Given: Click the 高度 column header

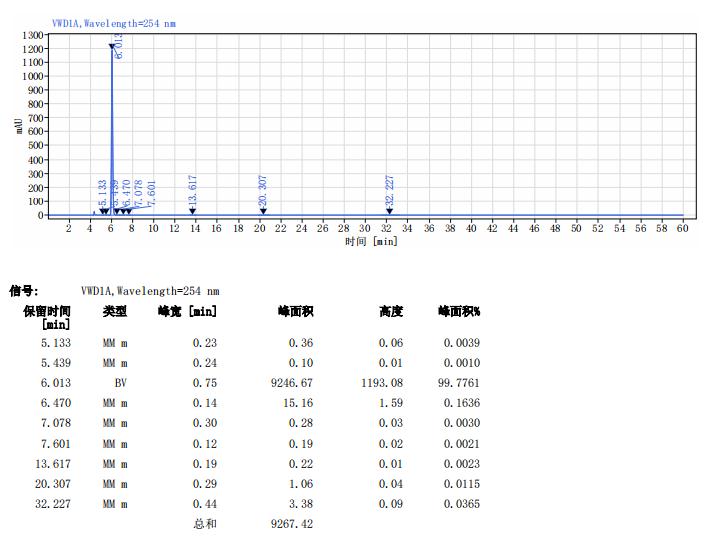Looking at the screenshot, I should 390,311.
